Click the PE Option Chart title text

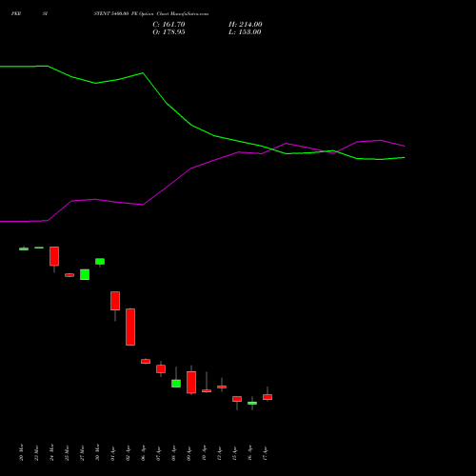coord(151,14)
